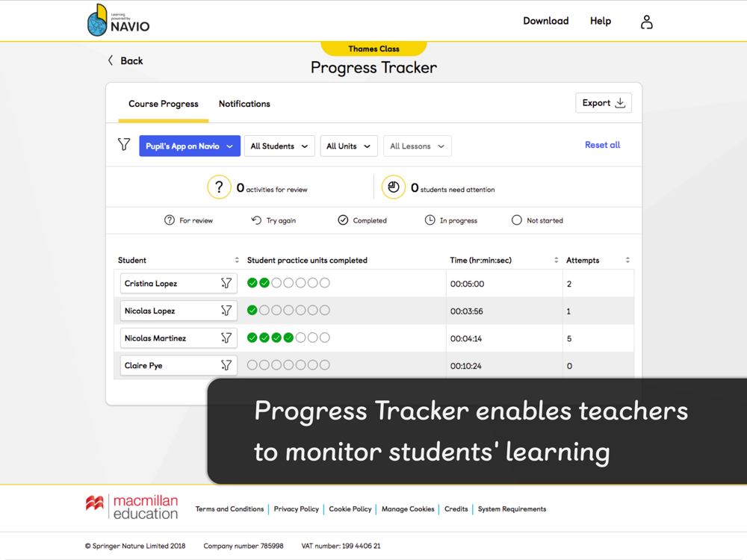747x560 pixels.
Task: Click the filter funnel icon beside Pupil's App
Action: pyautogui.click(x=124, y=145)
